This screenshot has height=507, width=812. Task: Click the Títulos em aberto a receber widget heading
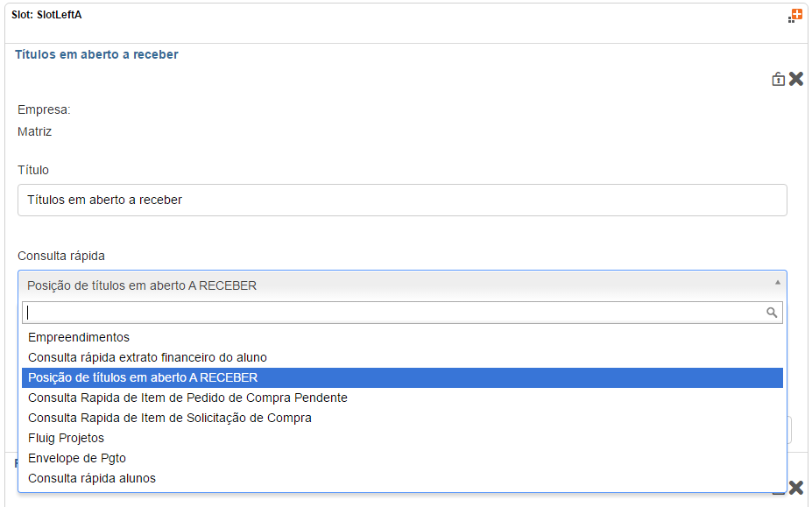(x=96, y=54)
